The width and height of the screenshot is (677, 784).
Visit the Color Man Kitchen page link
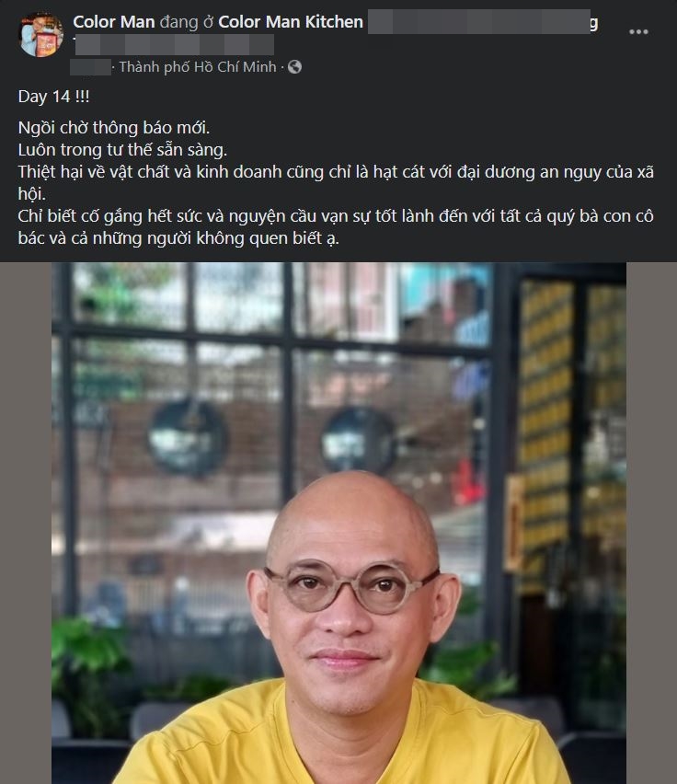click(291, 22)
